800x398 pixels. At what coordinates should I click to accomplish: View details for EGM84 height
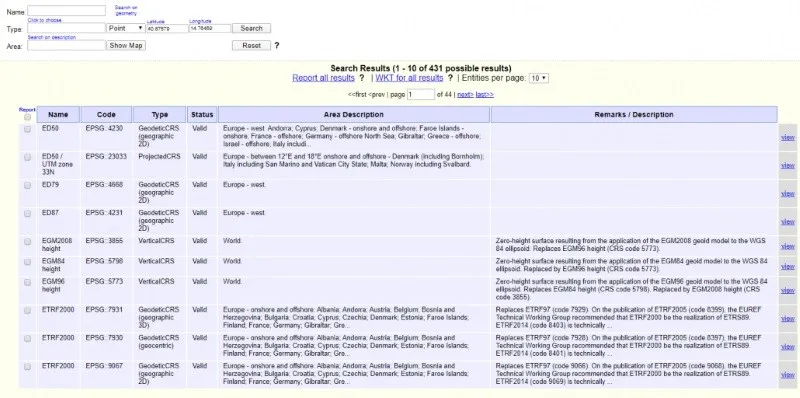pyautogui.click(x=787, y=266)
